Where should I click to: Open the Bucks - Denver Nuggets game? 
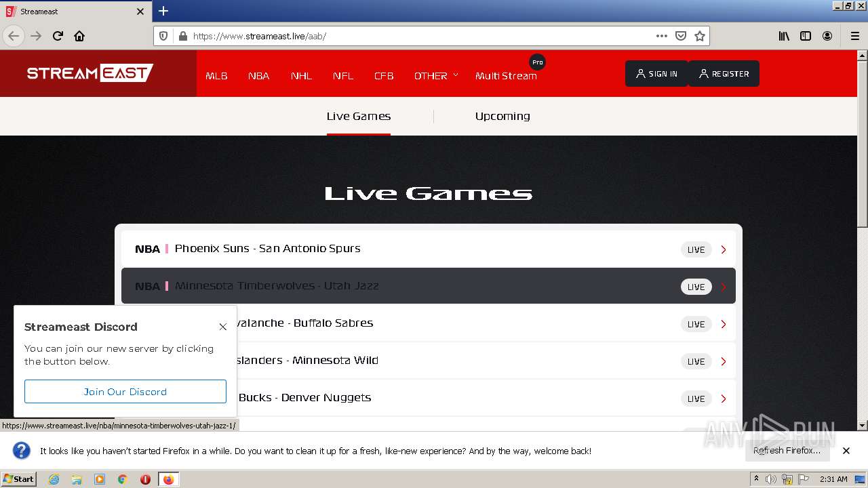[428, 398]
